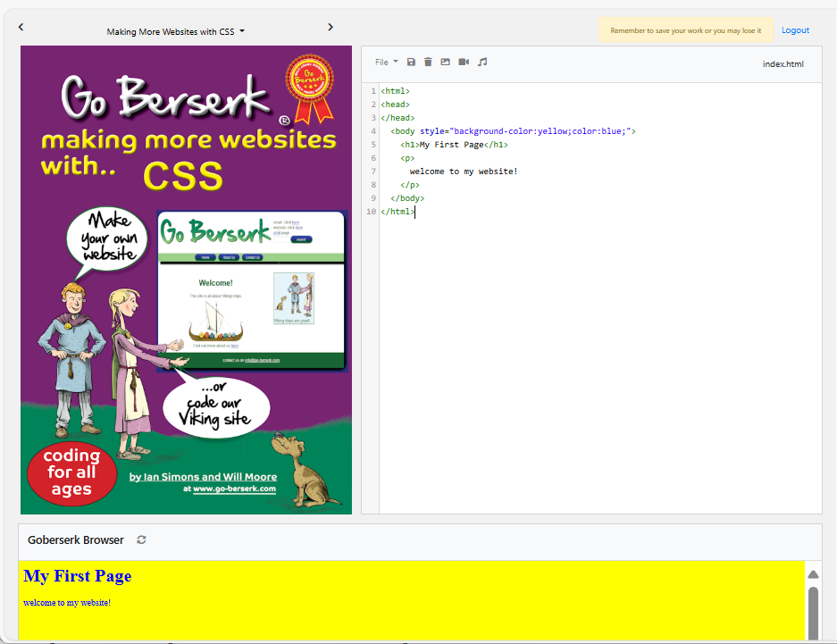Click the <head> tag on line 2
837x644 pixels.
tap(395, 105)
